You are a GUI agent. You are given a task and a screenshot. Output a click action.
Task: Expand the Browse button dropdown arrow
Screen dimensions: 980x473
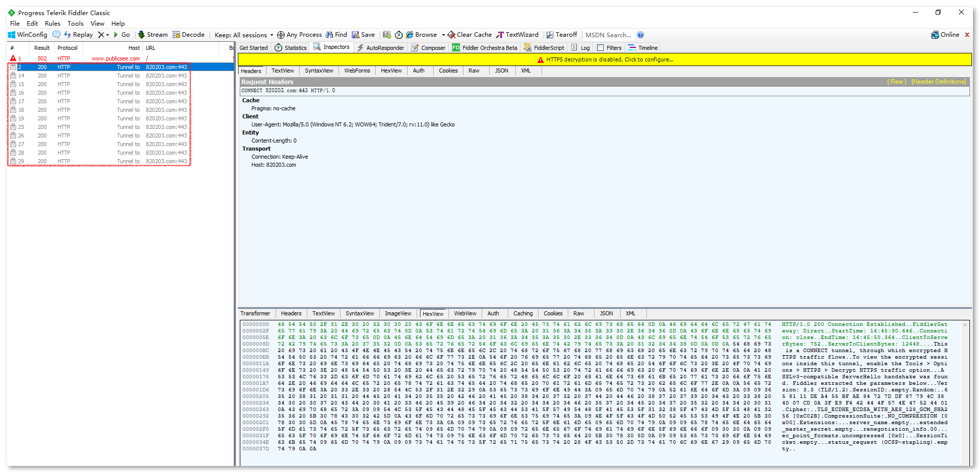443,34
